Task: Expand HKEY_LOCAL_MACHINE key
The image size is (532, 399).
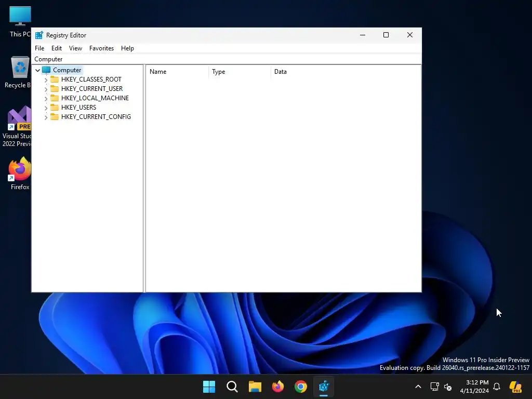Action: click(46, 98)
